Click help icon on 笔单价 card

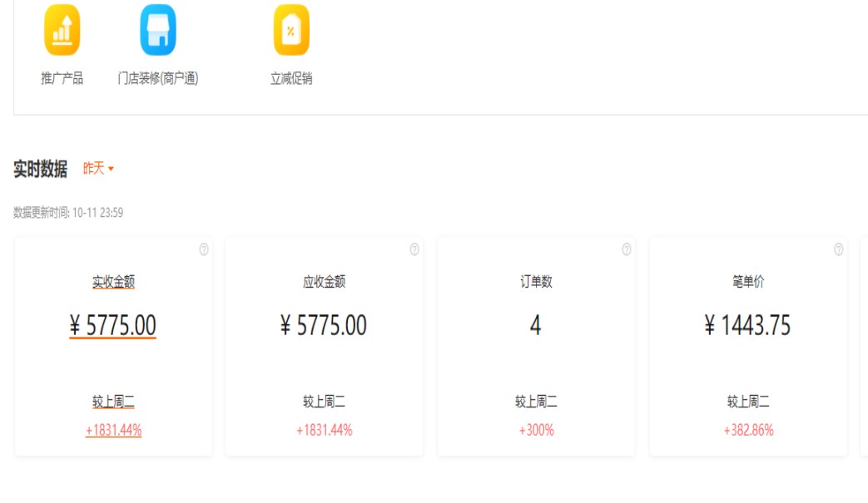838,249
